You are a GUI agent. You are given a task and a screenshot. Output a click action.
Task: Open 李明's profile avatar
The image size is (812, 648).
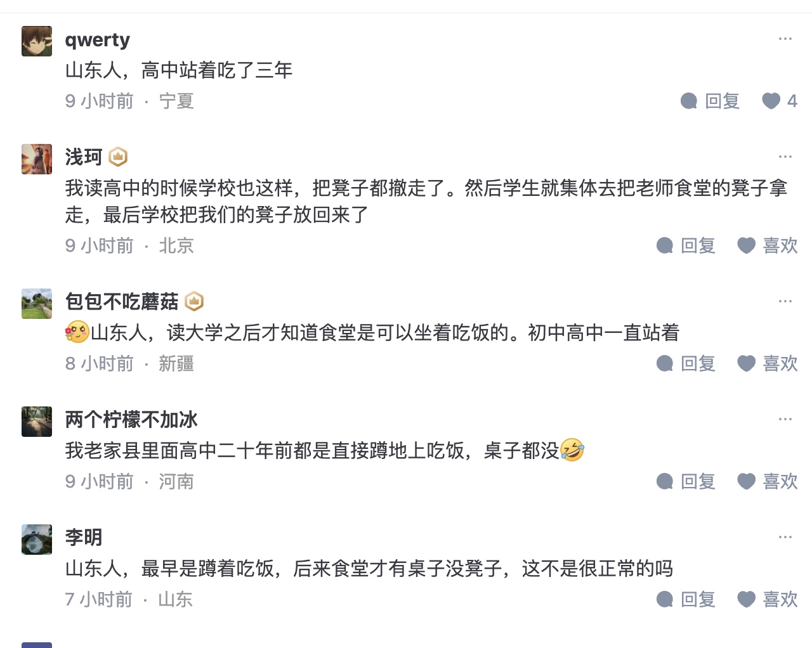37,540
